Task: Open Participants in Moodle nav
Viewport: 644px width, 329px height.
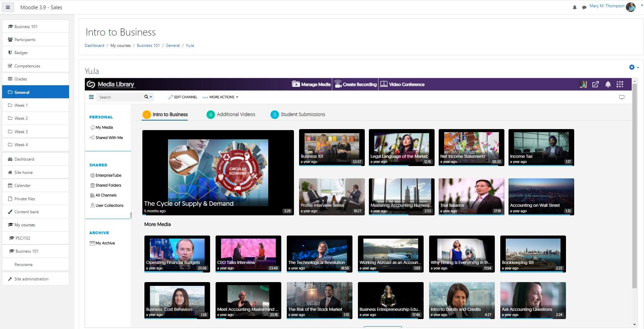Action: [x=36, y=40]
